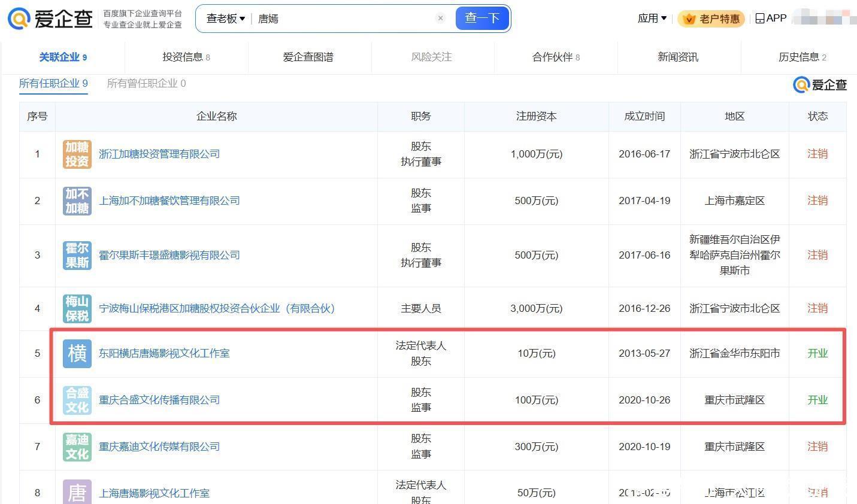The height and width of the screenshot is (504, 857).
Task: Click the 爱企查 logo in header
Action: tap(50, 19)
